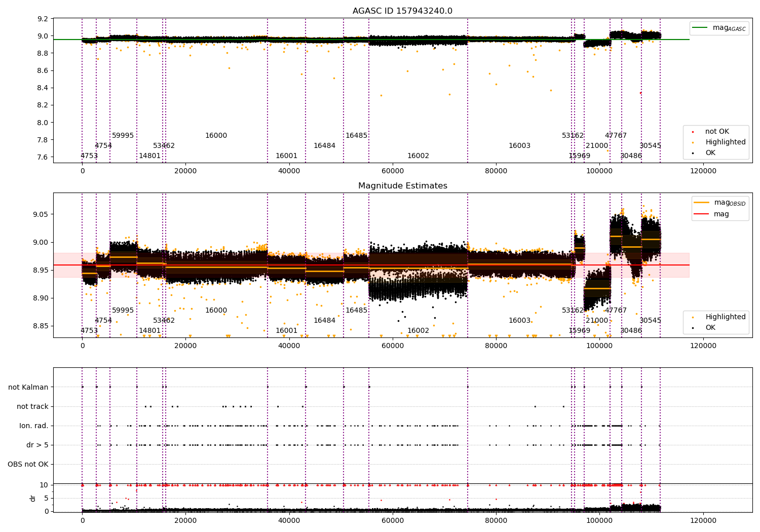Click obsid label '21000' in middle plot
Image resolution: width=760 pixels, height=532 pixels.
click(x=597, y=321)
